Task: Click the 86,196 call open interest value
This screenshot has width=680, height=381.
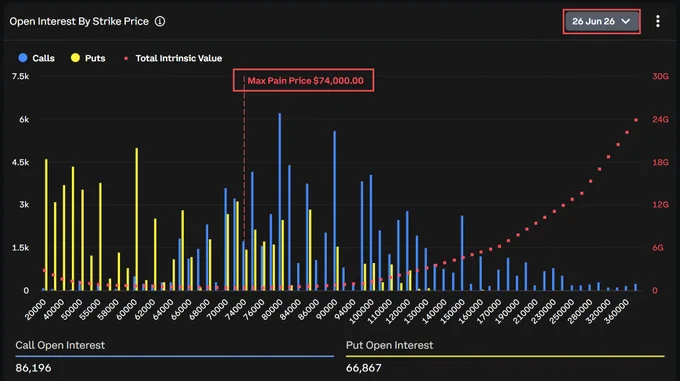Action: pos(33,368)
